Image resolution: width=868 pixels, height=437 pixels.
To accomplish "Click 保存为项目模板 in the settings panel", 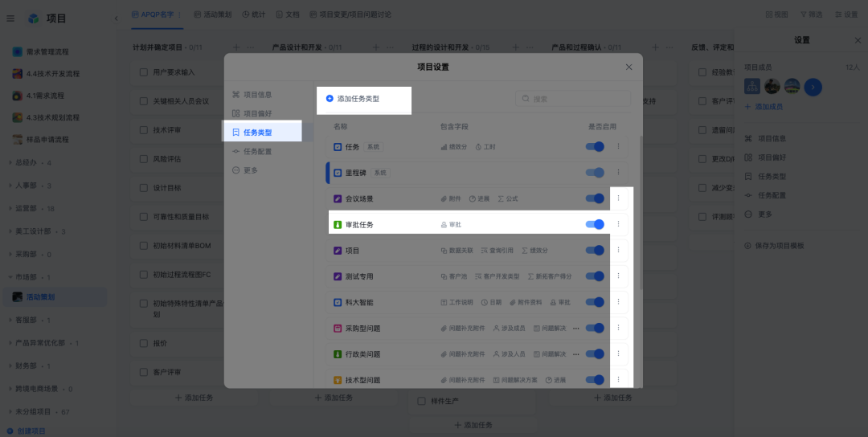I will coord(774,246).
